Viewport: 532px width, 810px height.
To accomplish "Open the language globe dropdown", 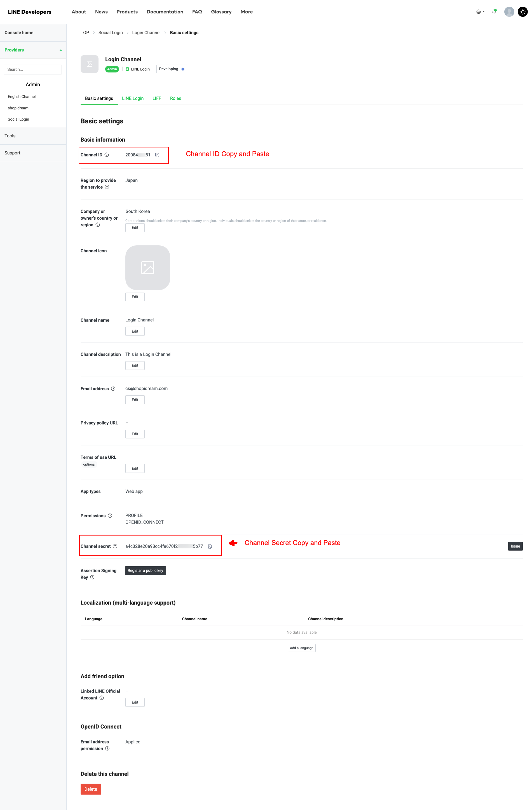I will (480, 12).
